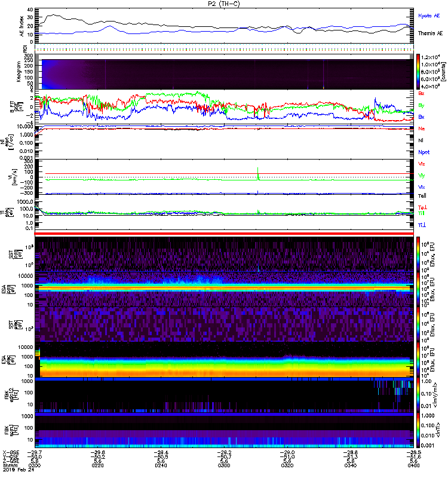This screenshot has width=448, height=478.
Task: Click the FBK scm nT color bar
Action: coord(418,430)
